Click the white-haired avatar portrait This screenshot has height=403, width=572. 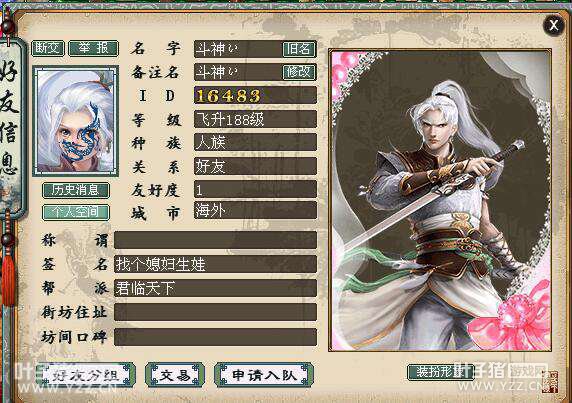tap(76, 121)
